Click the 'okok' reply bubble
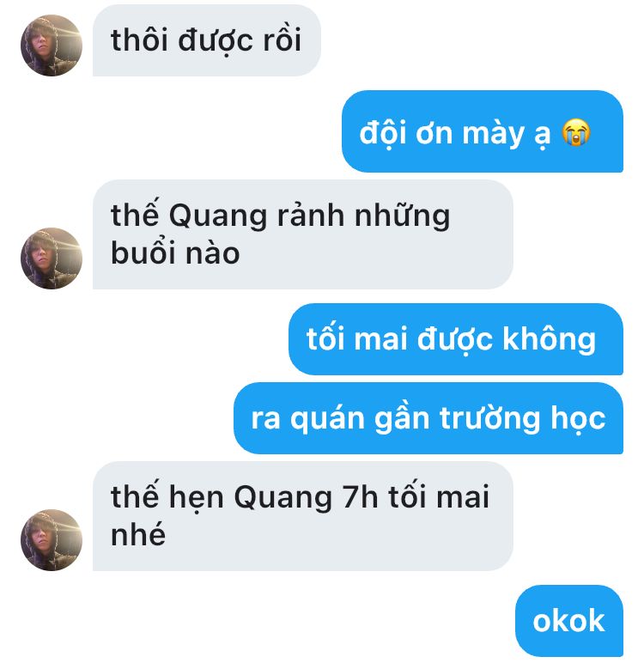Viewport: 644px width, 669px height. coord(569,621)
